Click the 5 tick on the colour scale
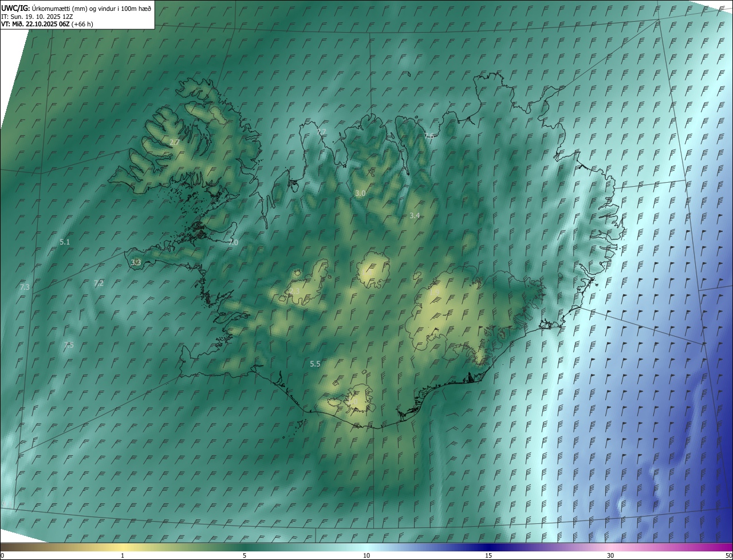The height and width of the screenshot is (560, 733). pyautogui.click(x=245, y=555)
